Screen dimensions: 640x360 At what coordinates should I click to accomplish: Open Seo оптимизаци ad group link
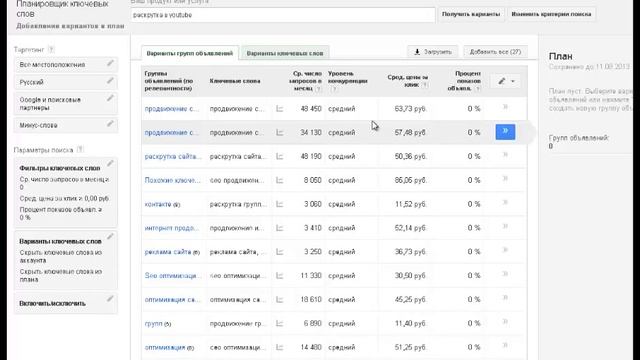tap(173, 276)
